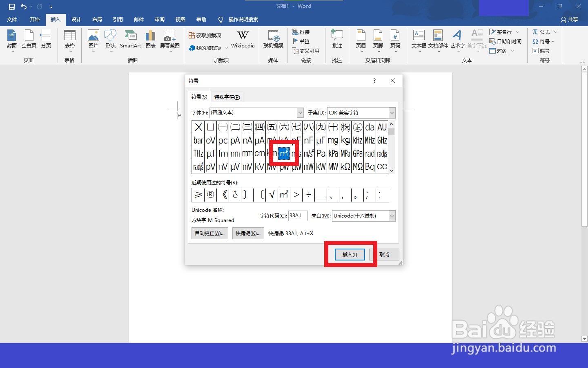Click the symbol grid scroll down arrow
This screenshot has height=368, width=588.
(392, 171)
